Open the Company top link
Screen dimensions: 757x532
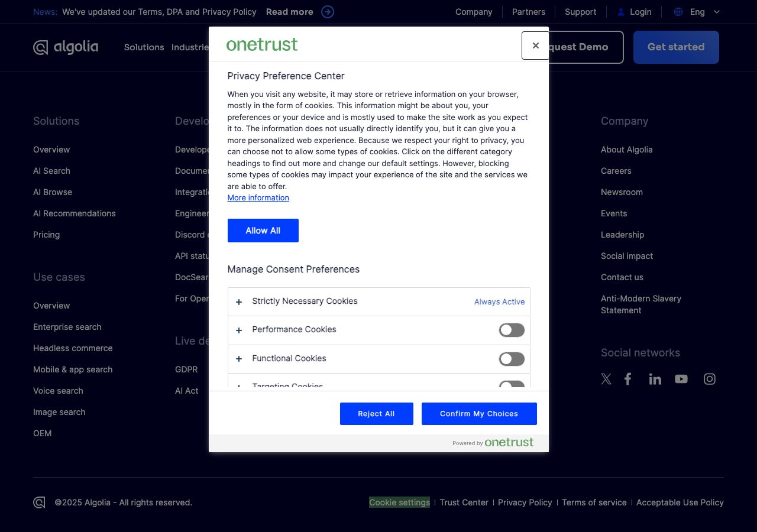(x=474, y=12)
